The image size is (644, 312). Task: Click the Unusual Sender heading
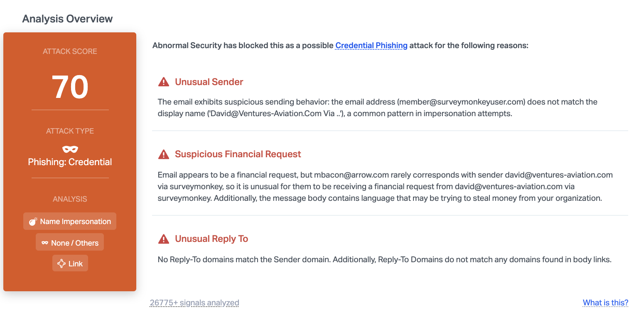(x=209, y=82)
